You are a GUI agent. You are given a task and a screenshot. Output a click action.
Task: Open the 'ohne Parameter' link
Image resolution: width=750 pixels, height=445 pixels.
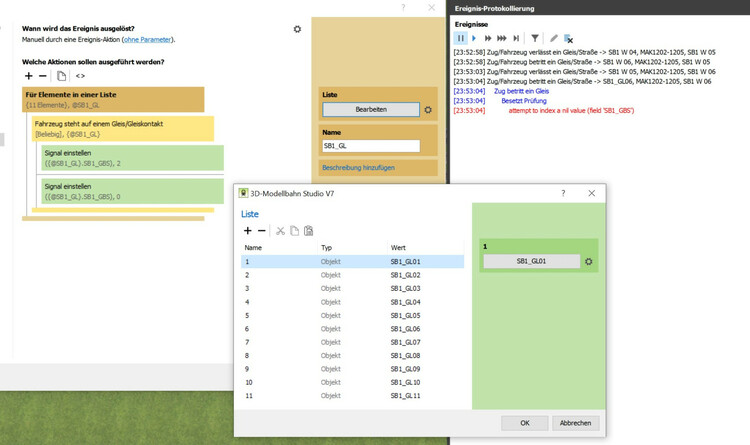(147, 40)
